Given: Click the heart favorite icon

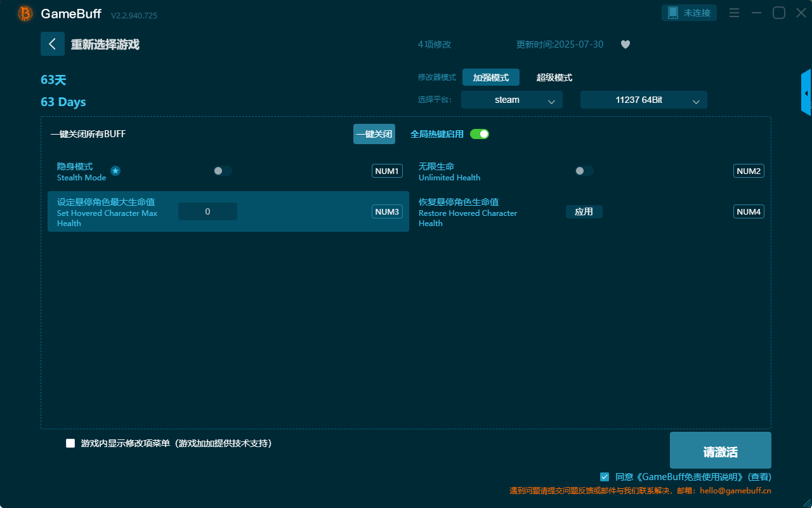Looking at the screenshot, I should (625, 44).
